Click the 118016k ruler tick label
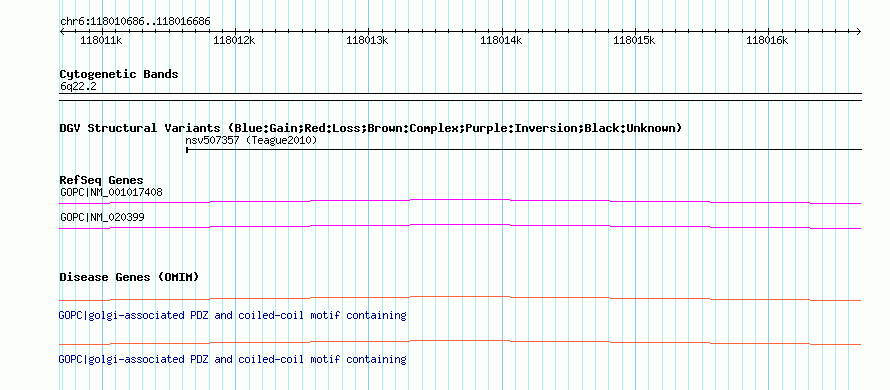 point(767,40)
